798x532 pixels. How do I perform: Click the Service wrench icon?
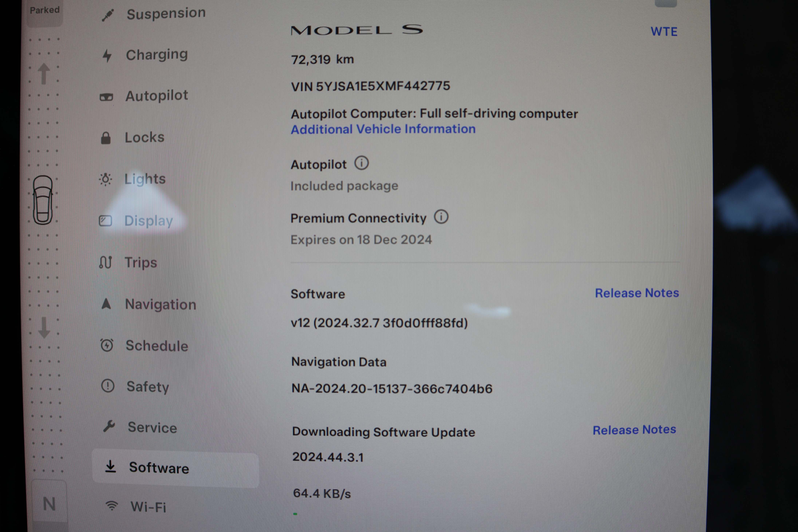tap(109, 426)
